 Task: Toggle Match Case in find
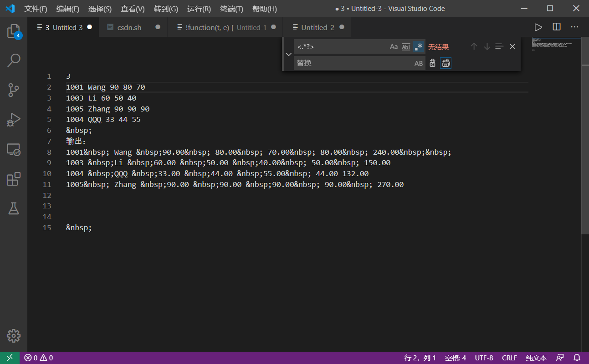(394, 46)
